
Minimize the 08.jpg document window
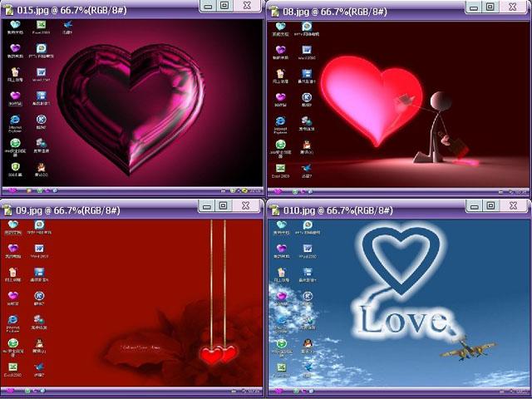pos(474,7)
